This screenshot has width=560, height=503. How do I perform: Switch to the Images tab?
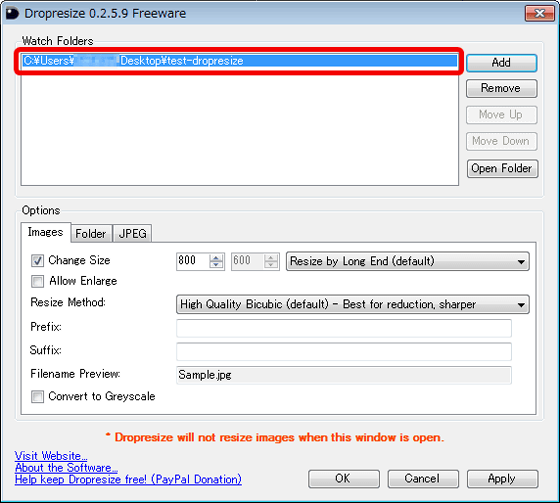tap(45, 232)
